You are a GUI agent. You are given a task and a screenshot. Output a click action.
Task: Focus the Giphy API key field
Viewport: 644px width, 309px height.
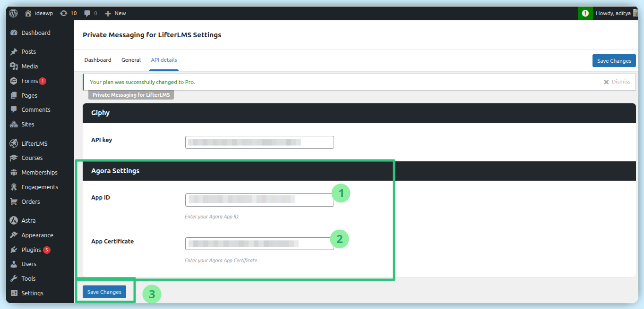259,142
